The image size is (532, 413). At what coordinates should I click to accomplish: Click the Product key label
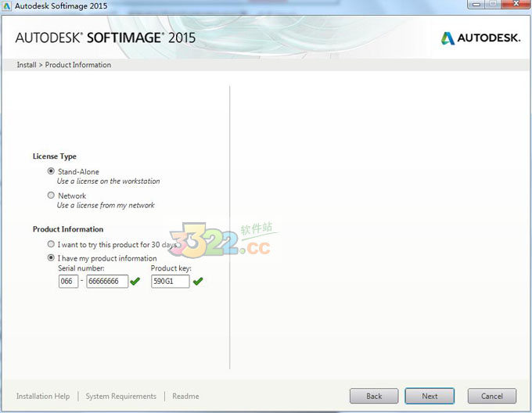tap(171, 268)
